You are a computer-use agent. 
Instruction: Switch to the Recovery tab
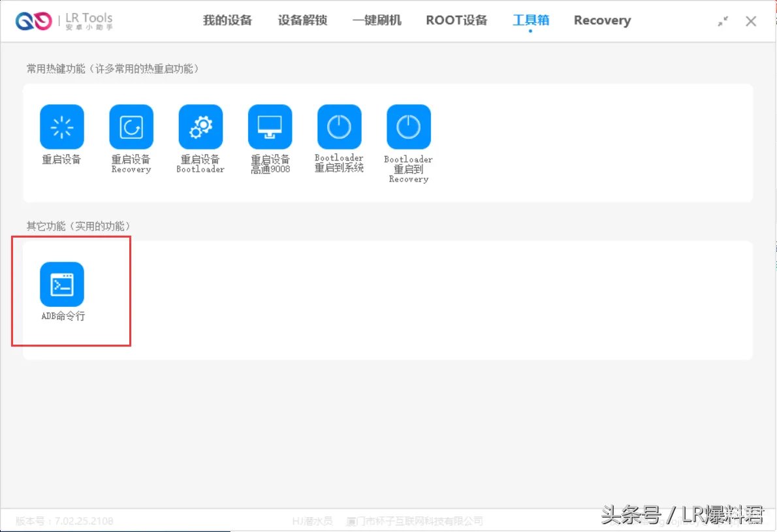tap(601, 20)
